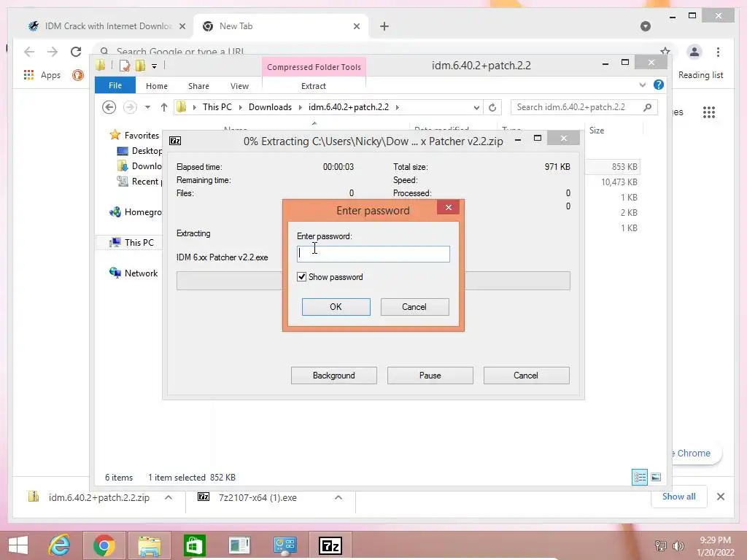747x560 pixels.
Task: Click New folder icon in Quick Access Toolbar
Action: pos(140,65)
